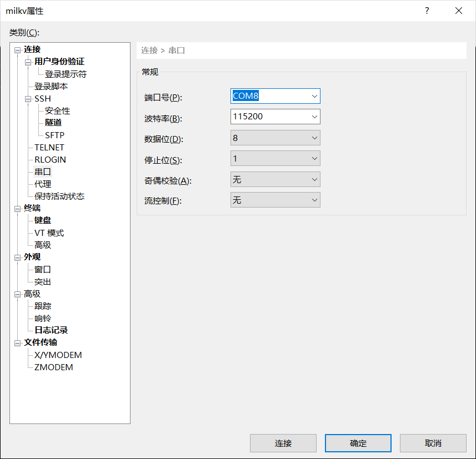The width and height of the screenshot is (476, 459).
Task: Open the TELNET category
Action: pyautogui.click(x=49, y=148)
